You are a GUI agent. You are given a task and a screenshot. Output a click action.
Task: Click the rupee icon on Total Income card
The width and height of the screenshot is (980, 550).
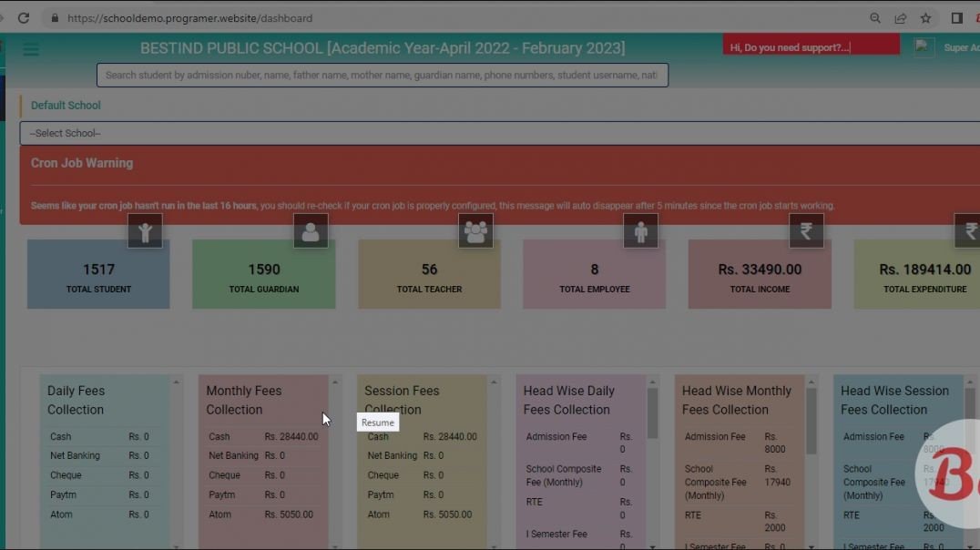806,230
